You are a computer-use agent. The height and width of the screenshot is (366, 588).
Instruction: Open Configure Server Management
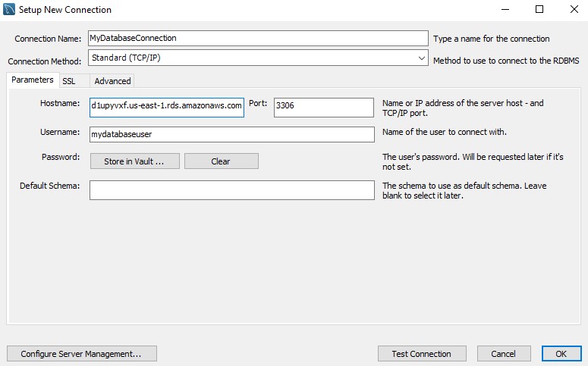tap(82, 354)
